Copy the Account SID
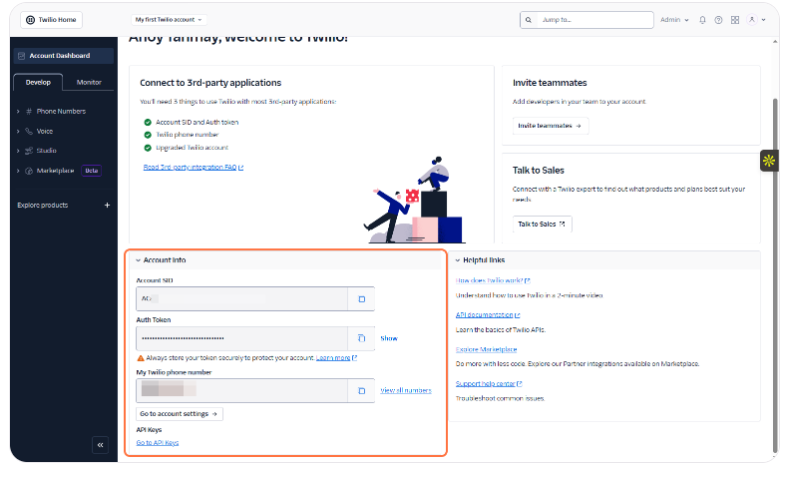Viewport: 793px width, 499px height. click(362, 299)
